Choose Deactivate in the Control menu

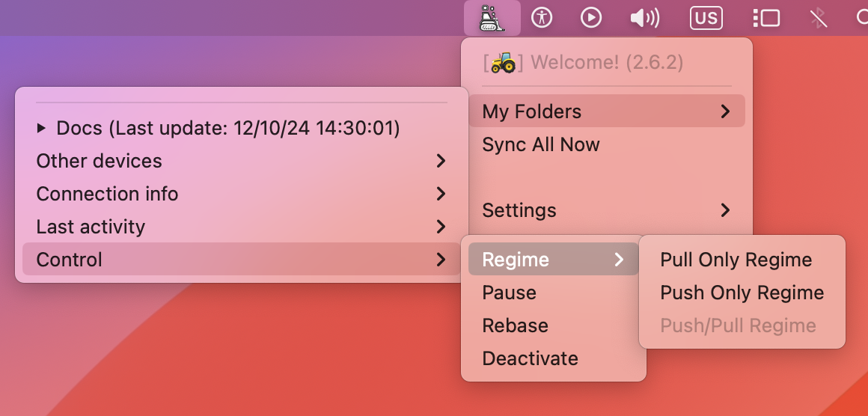tap(554, 358)
